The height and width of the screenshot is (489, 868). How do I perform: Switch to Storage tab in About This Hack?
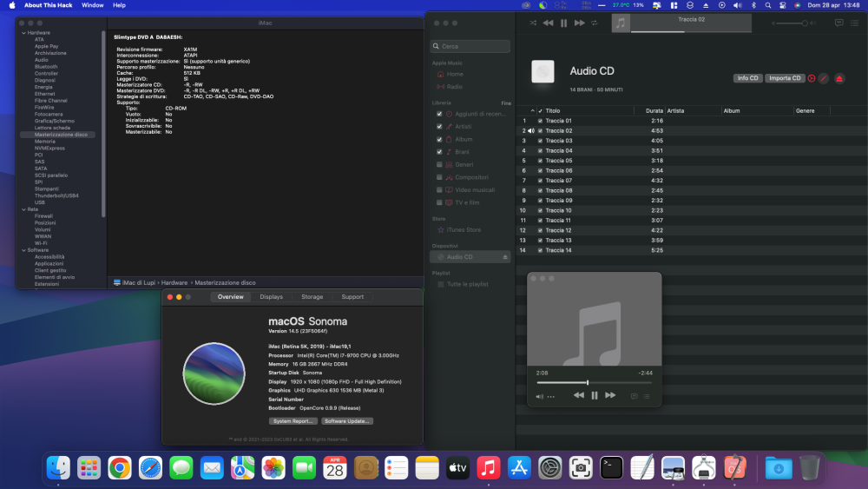[312, 297]
